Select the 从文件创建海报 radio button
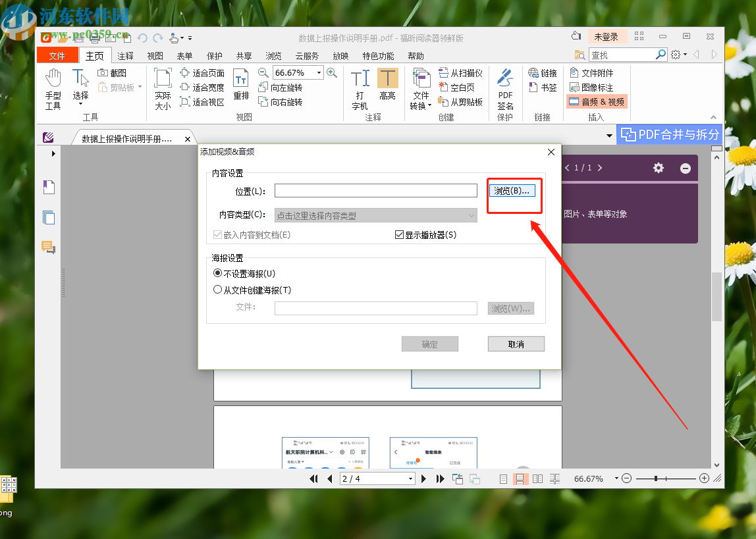Image resolution: width=756 pixels, height=539 pixels. [217, 289]
